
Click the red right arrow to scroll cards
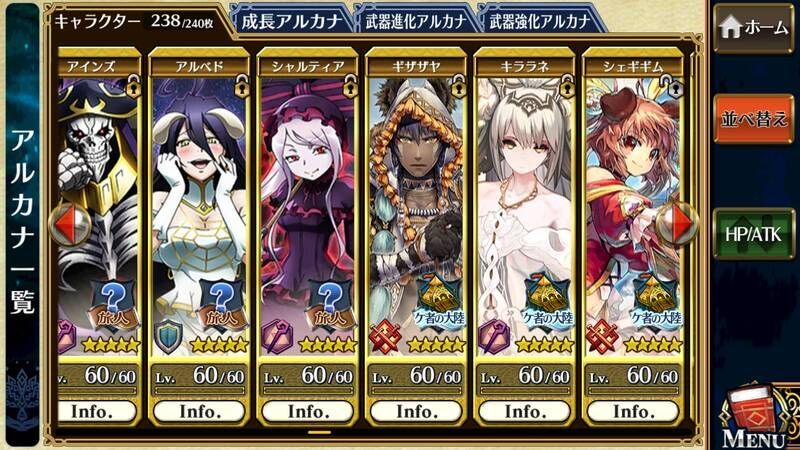677,224
